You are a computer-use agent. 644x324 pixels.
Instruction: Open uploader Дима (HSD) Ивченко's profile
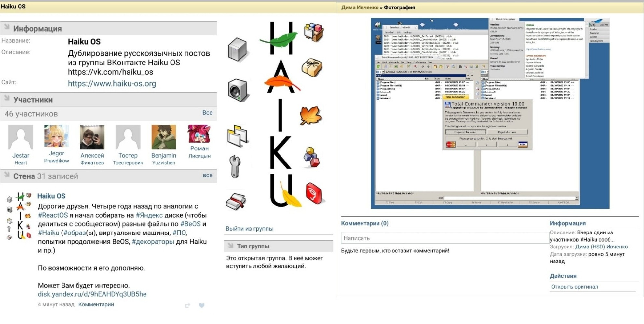(602, 247)
